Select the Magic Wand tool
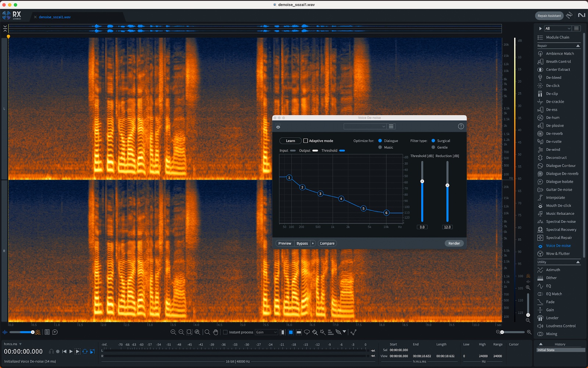Image resolution: width=588 pixels, height=368 pixels. 323,332
